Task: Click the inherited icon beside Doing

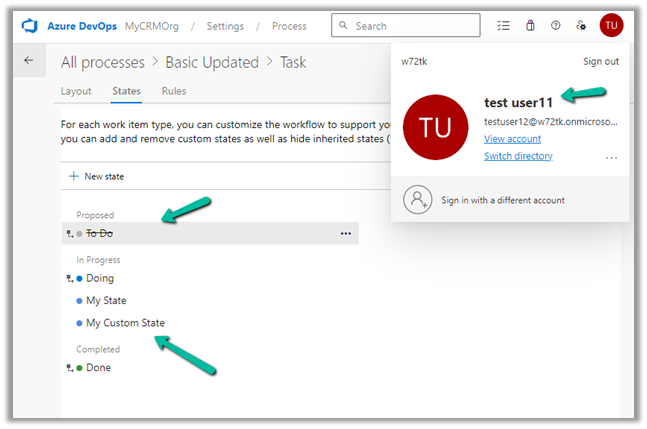Action: pyautogui.click(x=70, y=278)
